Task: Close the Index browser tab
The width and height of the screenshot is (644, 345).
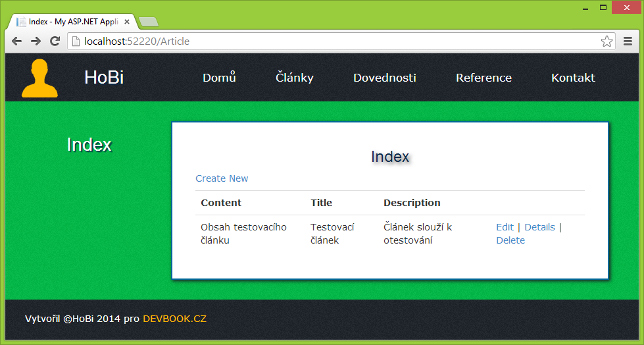Action: pos(127,22)
